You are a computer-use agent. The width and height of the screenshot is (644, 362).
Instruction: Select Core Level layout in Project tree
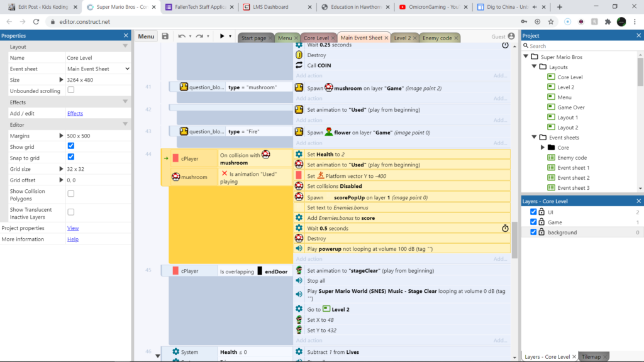pyautogui.click(x=570, y=77)
